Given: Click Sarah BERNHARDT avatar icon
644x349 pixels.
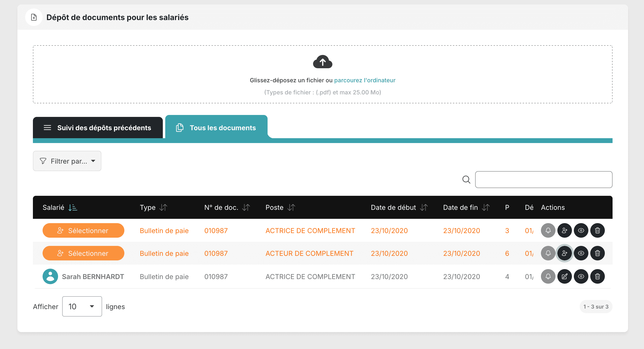Looking at the screenshot, I should [50, 276].
